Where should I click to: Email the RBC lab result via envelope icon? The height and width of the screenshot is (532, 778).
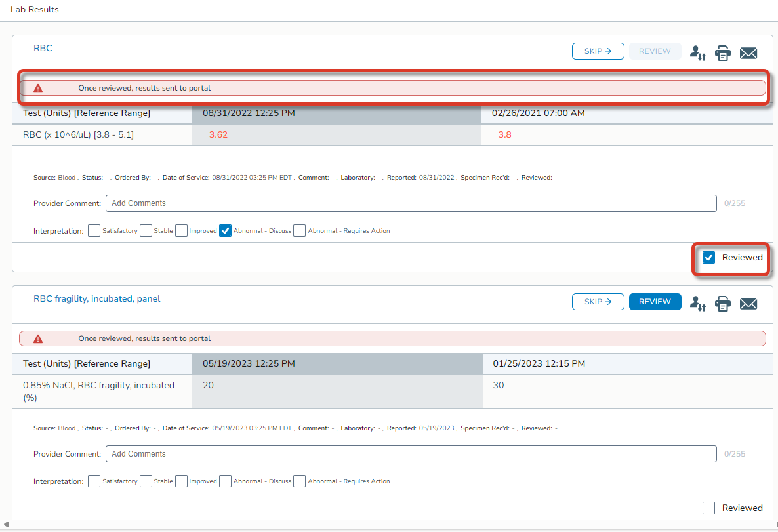(748, 53)
